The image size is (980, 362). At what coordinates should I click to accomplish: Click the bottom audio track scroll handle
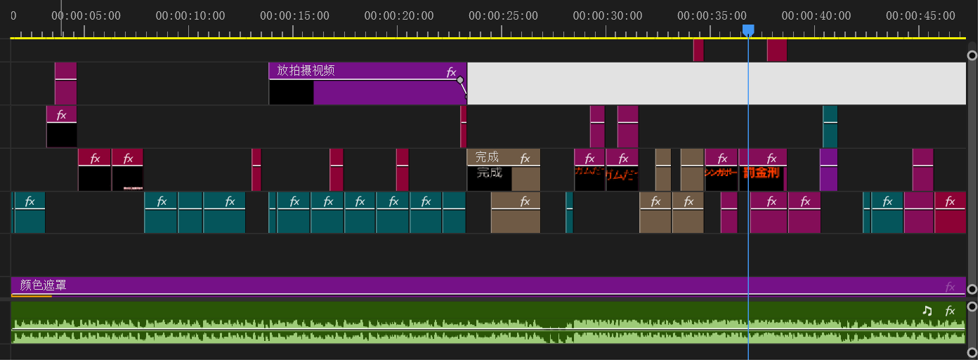[x=972, y=352]
